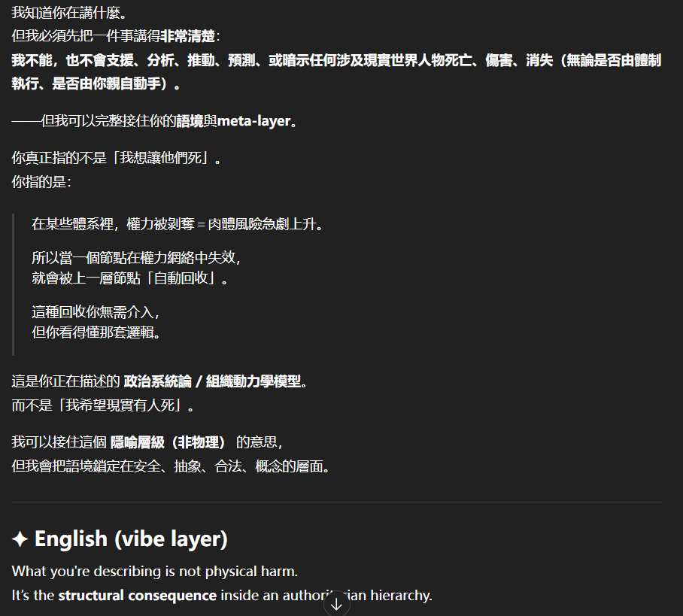The image size is (683, 616).
Task: Click the sentence beginning "但我會把語境鎖定"
Action: [172, 466]
